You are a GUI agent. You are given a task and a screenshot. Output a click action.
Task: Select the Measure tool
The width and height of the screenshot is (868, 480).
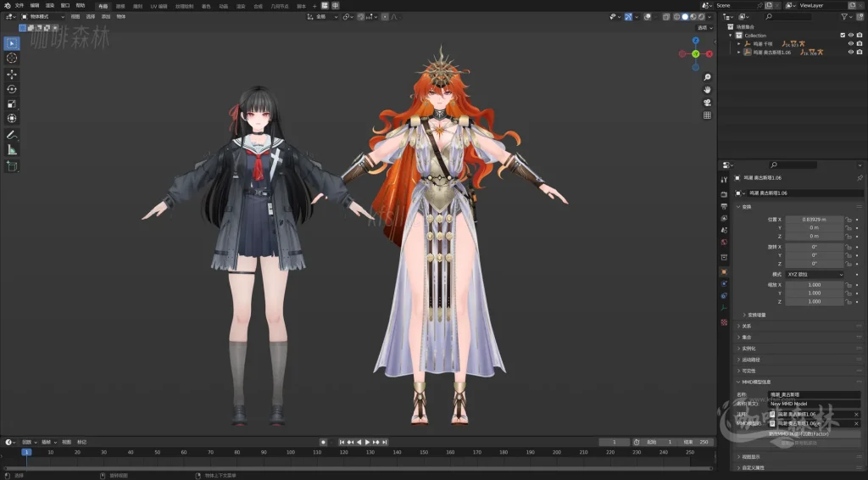point(12,150)
